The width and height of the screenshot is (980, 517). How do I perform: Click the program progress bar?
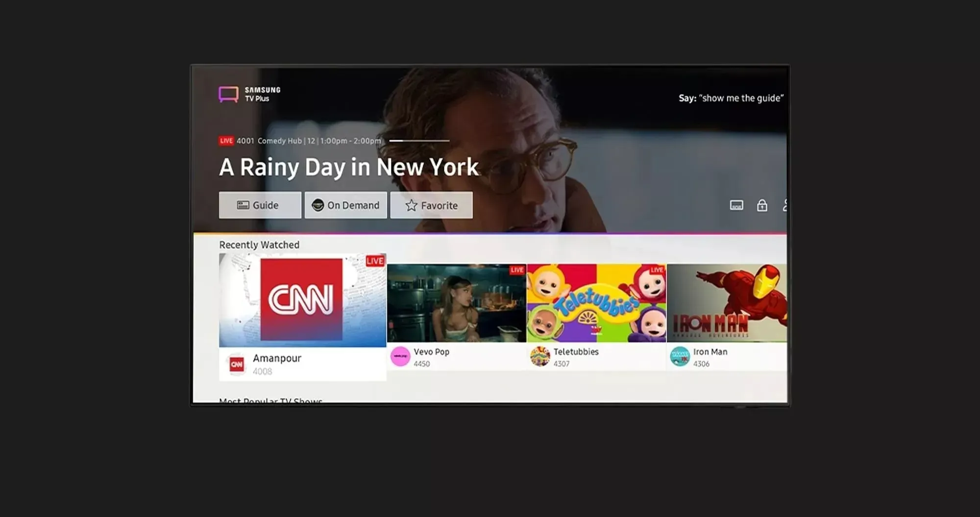point(419,141)
